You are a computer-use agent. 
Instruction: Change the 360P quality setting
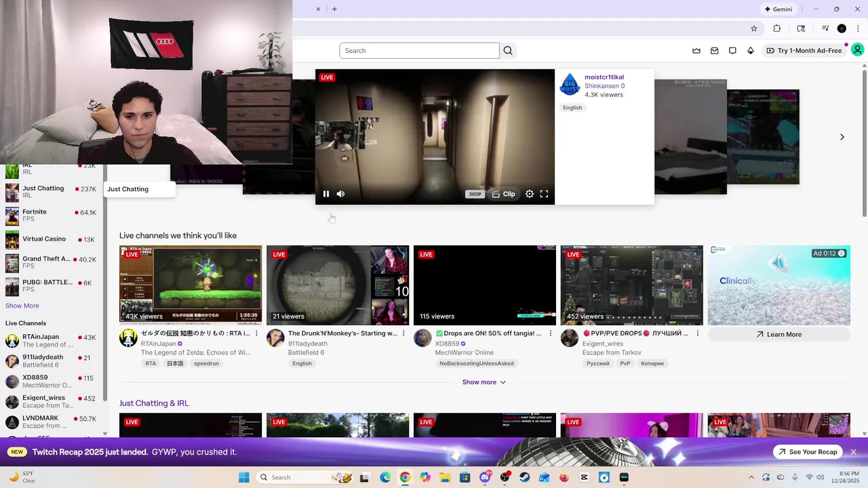[x=475, y=195]
